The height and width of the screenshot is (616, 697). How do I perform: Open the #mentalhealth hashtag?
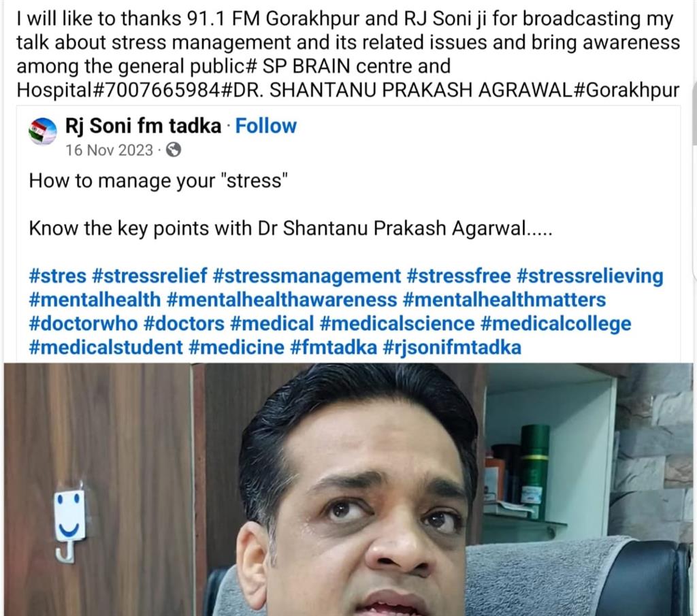click(x=95, y=299)
